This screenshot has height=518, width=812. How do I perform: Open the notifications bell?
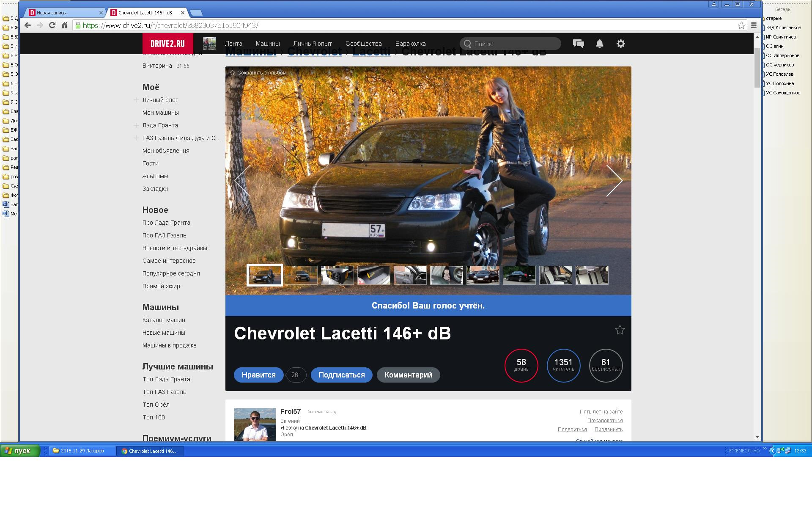pos(599,44)
